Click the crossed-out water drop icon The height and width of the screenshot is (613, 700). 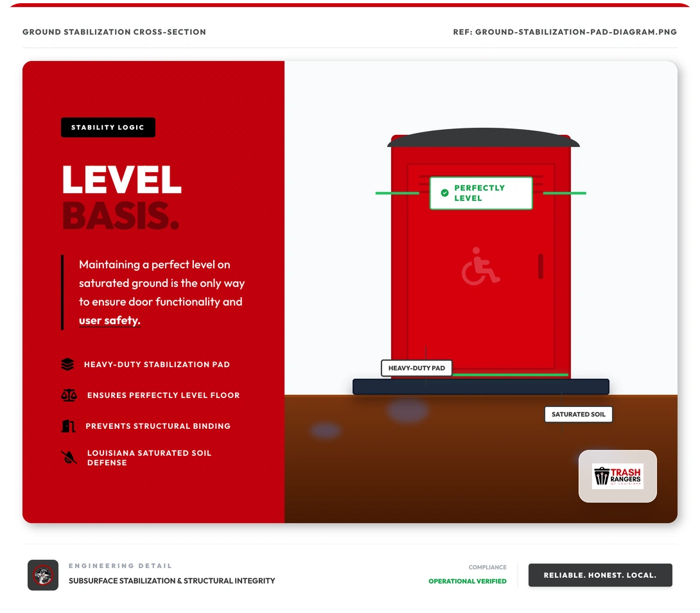68,458
